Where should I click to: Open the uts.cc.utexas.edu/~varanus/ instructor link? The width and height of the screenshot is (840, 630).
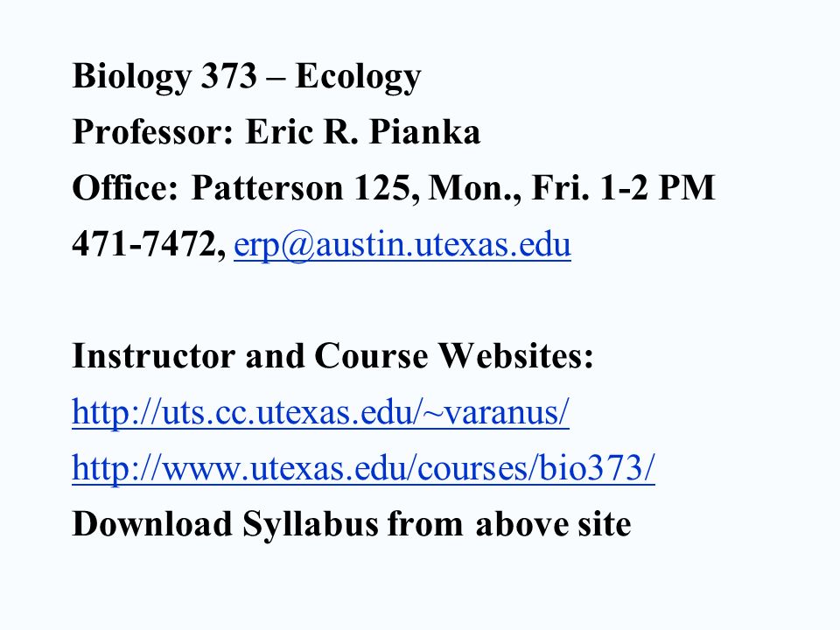[320, 412]
